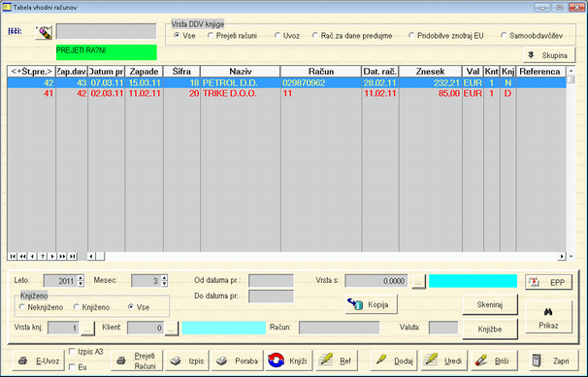Image resolution: width=588 pixels, height=377 pixels.
Task: Open the Skupina group button
Action: (x=549, y=55)
